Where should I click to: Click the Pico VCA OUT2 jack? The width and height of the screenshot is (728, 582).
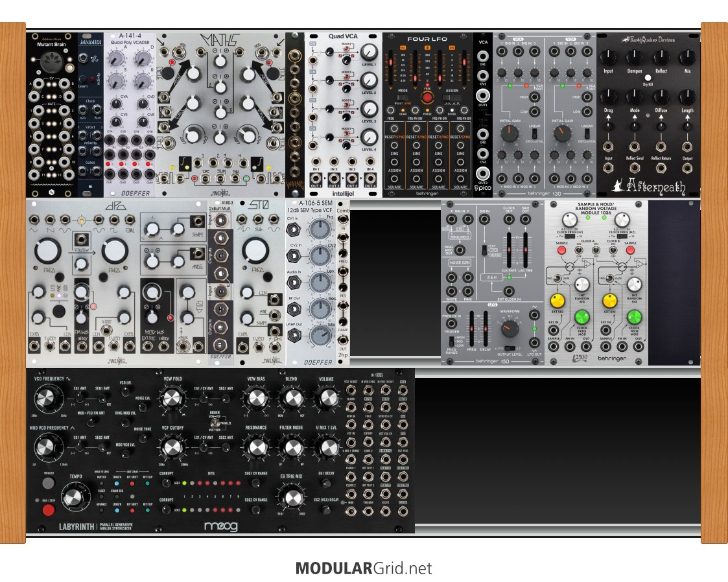483,173
